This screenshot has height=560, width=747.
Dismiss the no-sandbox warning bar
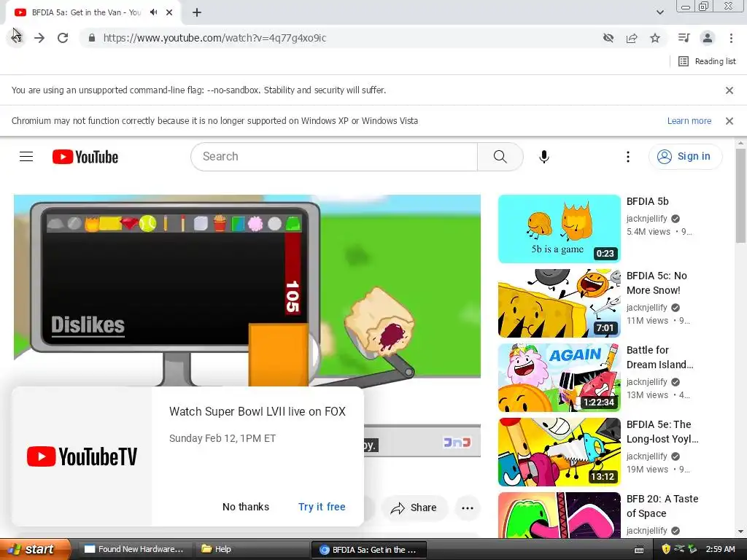(729, 90)
